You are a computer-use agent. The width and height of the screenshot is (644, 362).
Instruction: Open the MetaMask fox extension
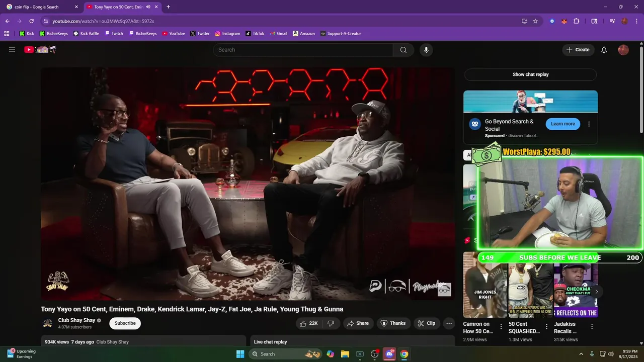coord(564,21)
